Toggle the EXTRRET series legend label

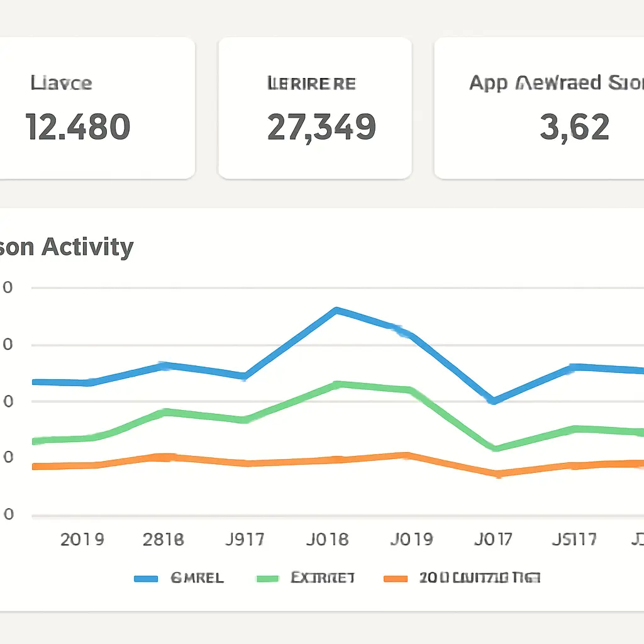point(323,577)
